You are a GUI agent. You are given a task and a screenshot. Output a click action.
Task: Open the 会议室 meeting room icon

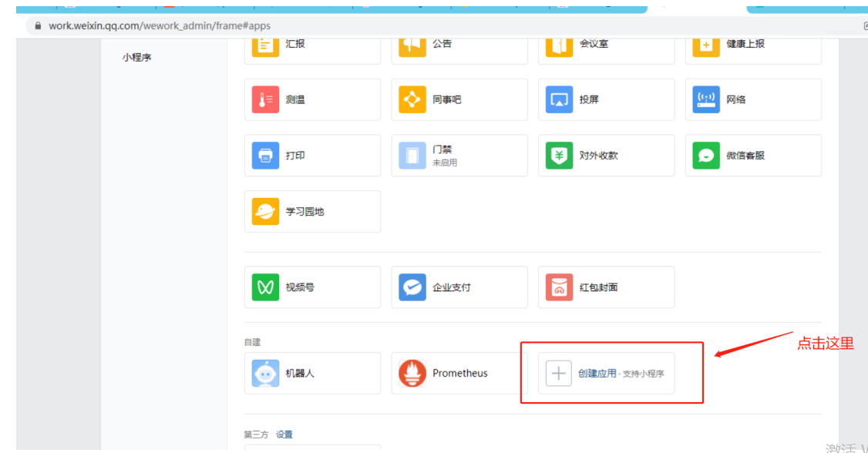coord(559,47)
